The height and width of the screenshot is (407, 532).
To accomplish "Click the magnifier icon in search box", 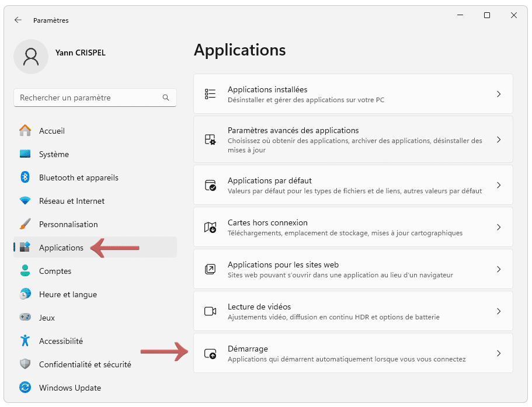I will pyautogui.click(x=166, y=98).
